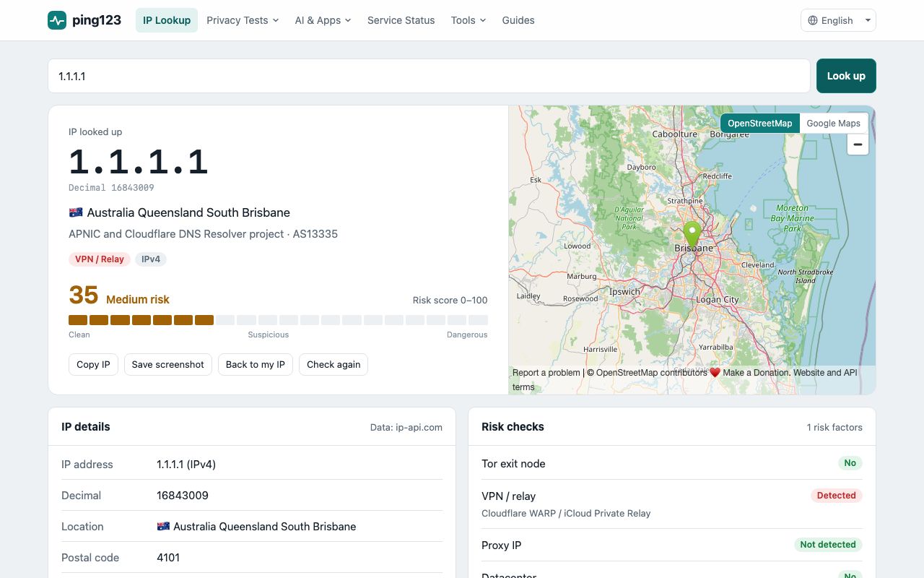Click the 1 risk factors label
924x578 pixels.
point(834,427)
